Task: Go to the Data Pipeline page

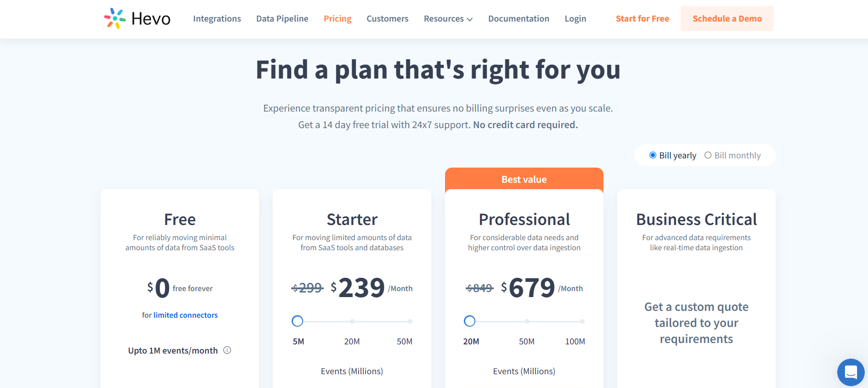Action: [x=282, y=18]
